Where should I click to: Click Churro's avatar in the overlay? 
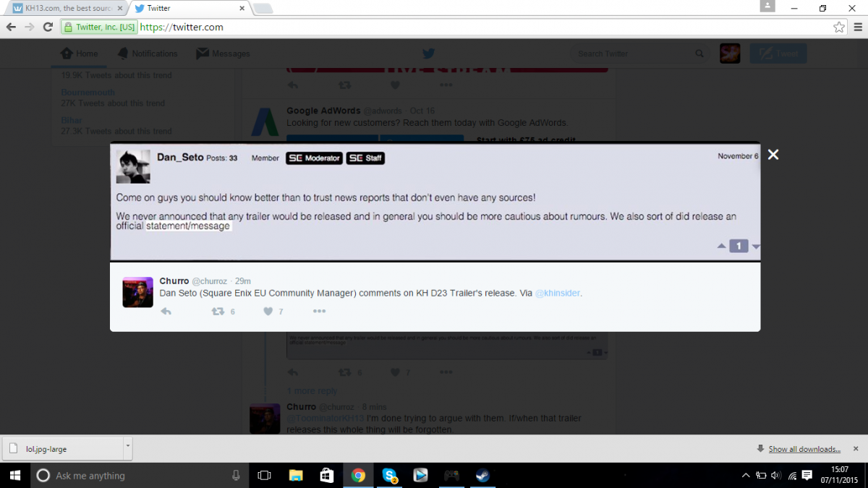[137, 292]
